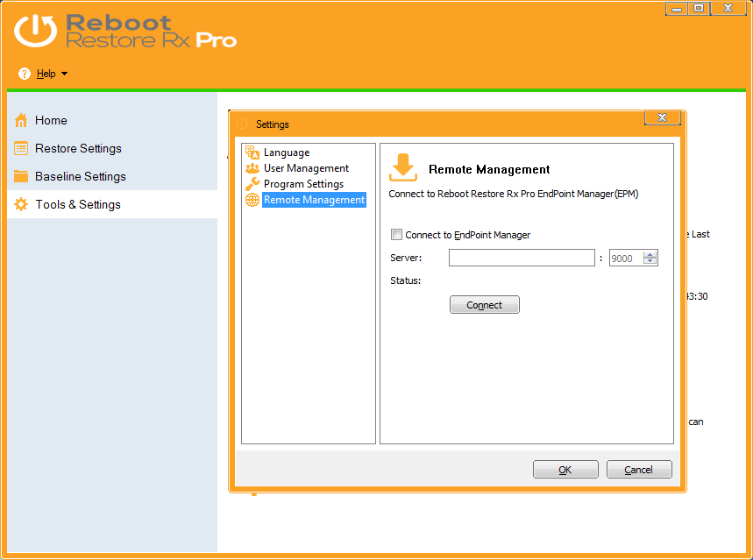Minimize the main application window
753x560 pixels.
[676, 9]
